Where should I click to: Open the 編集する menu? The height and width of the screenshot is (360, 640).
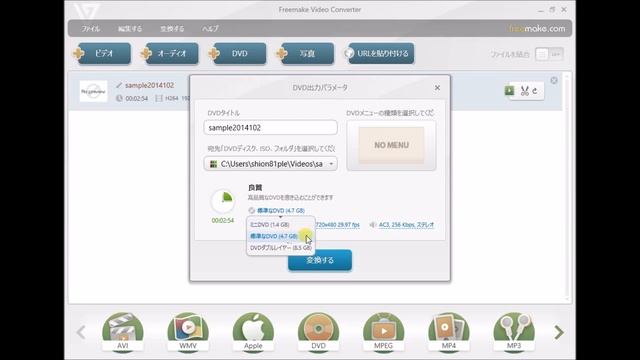(x=130, y=29)
